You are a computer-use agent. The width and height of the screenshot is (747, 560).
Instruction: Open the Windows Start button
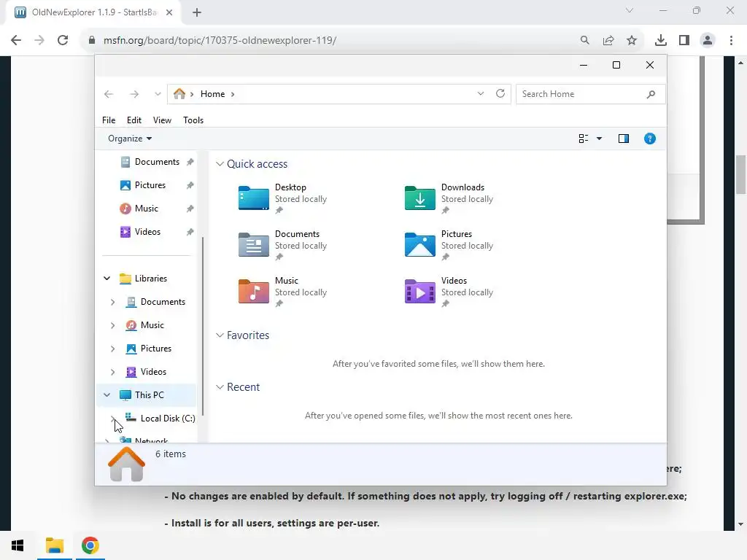(x=18, y=545)
